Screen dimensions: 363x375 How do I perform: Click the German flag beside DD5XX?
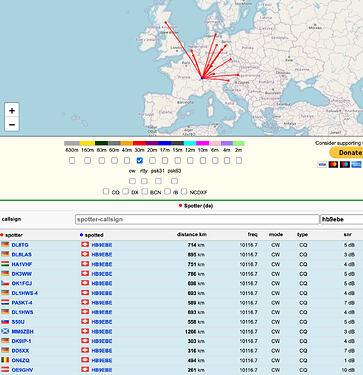click(5, 350)
